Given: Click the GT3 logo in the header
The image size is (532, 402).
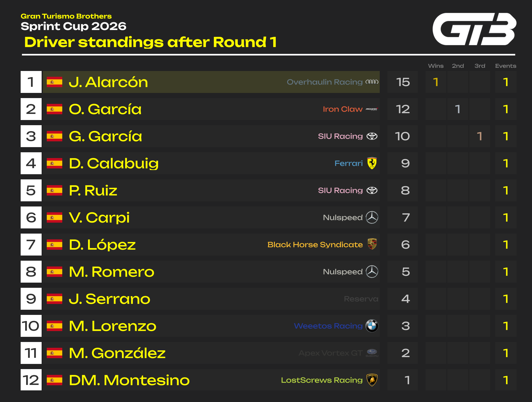Looking at the screenshot, I should pos(474,29).
